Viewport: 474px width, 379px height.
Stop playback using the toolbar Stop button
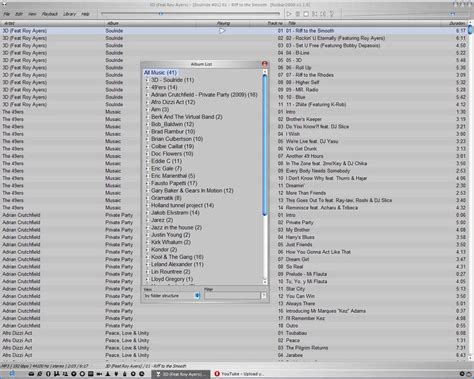tap(306, 14)
